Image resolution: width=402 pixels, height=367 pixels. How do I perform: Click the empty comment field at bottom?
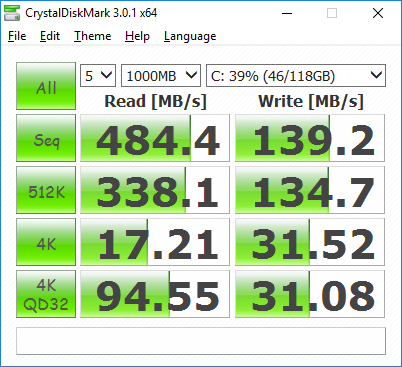click(201, 341)
